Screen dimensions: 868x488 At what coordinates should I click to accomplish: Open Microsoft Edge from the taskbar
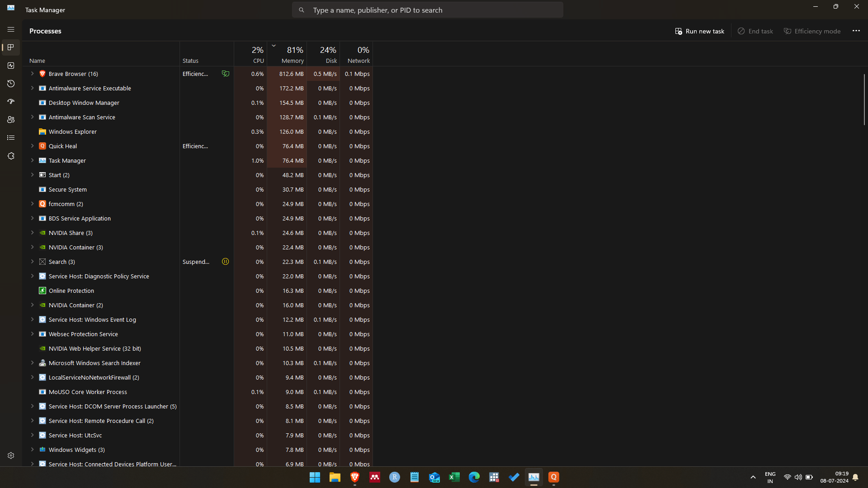[x=474, y=477]
